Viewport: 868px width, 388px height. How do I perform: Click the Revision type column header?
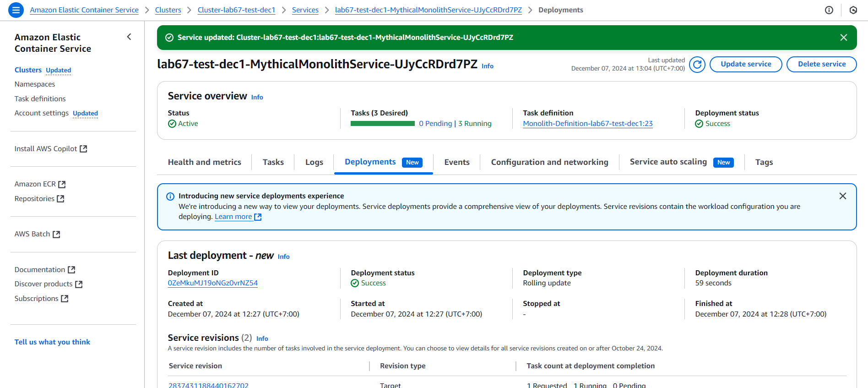click(403, 366)
